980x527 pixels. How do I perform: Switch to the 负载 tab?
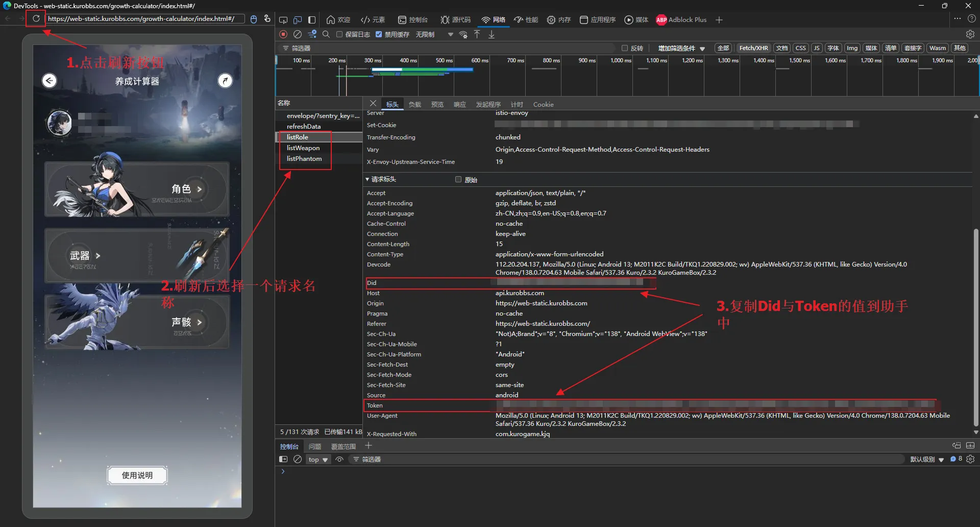(x=414, y=104)
